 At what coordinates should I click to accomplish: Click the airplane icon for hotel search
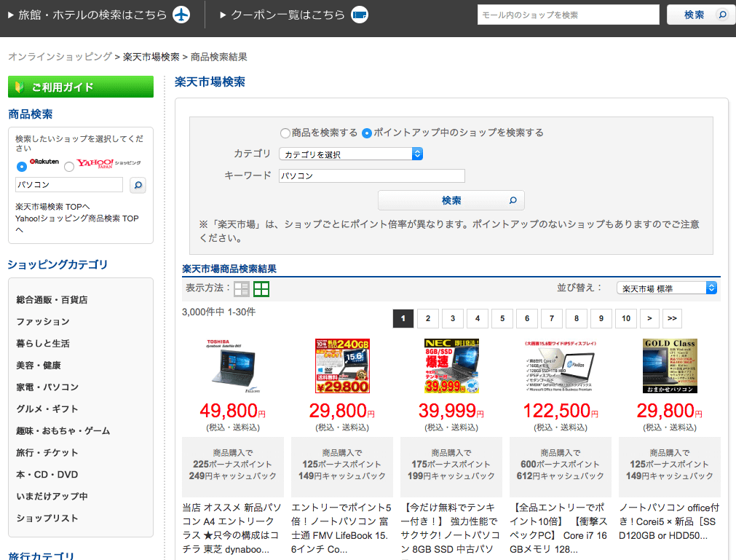pyautogui.click(x=181, y=15)
